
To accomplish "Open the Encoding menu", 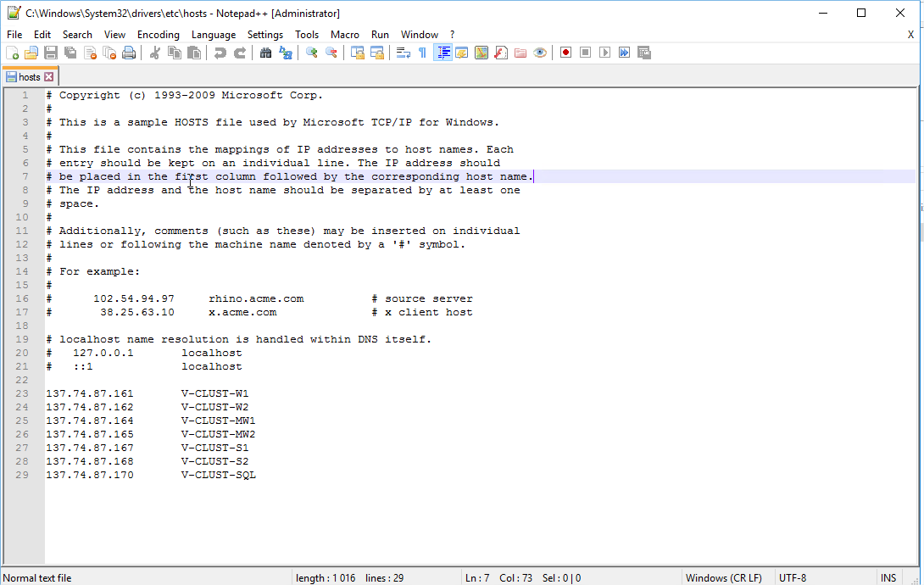I will [x=159, y=35].
